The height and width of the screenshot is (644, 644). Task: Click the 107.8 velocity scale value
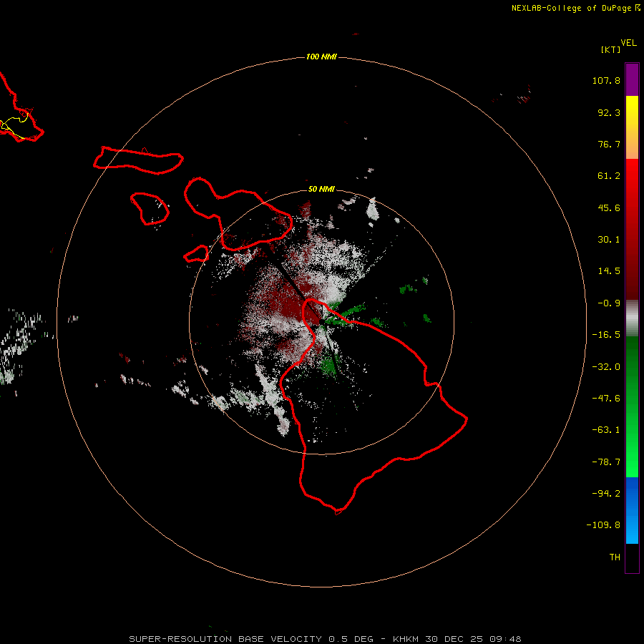coord(606,80)
